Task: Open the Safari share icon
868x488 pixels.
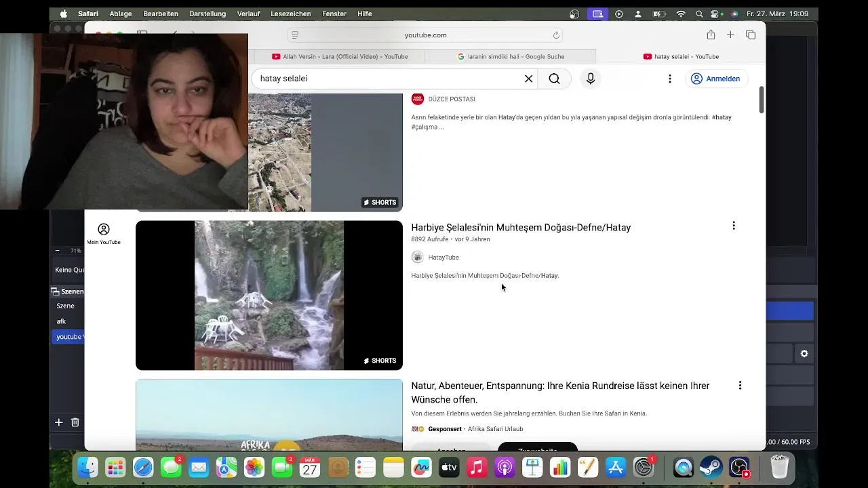Action: tap(711, 35)
